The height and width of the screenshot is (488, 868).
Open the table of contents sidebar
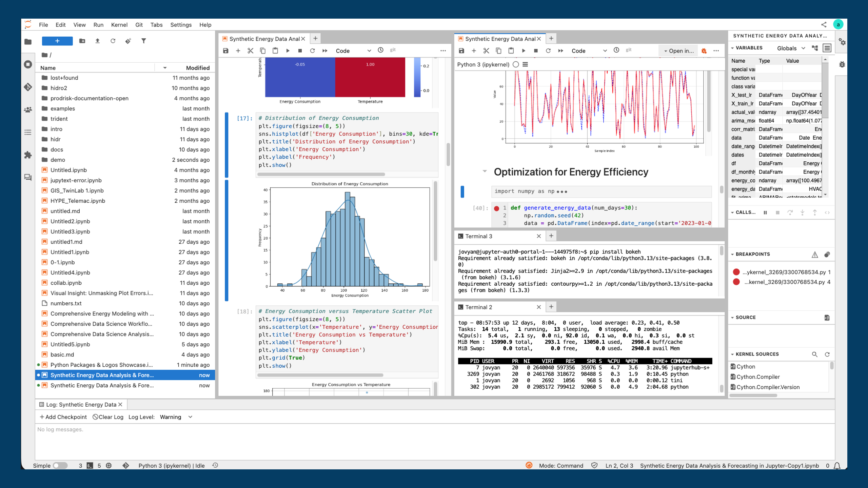(x=28, y=132)
